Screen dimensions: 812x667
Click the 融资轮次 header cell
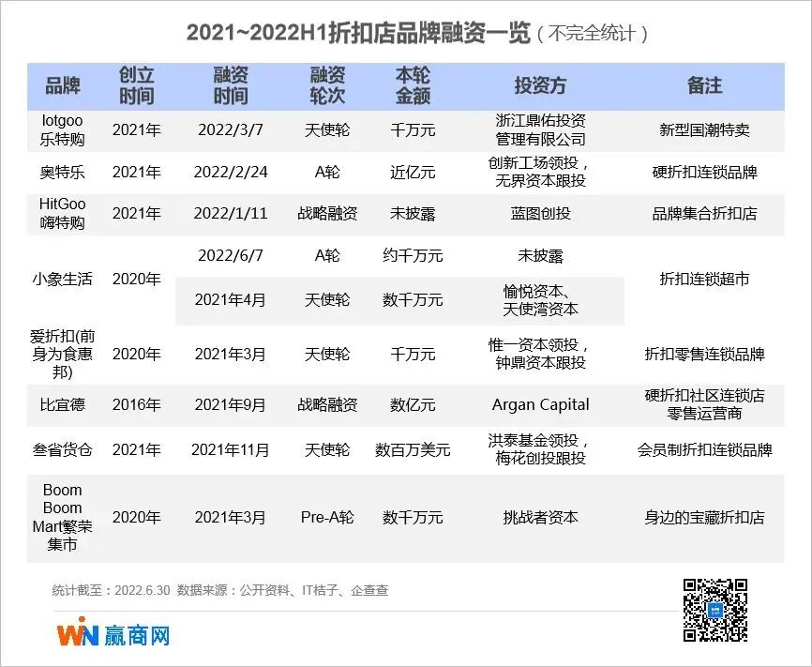pyautogui.click(x=325, y=84)
